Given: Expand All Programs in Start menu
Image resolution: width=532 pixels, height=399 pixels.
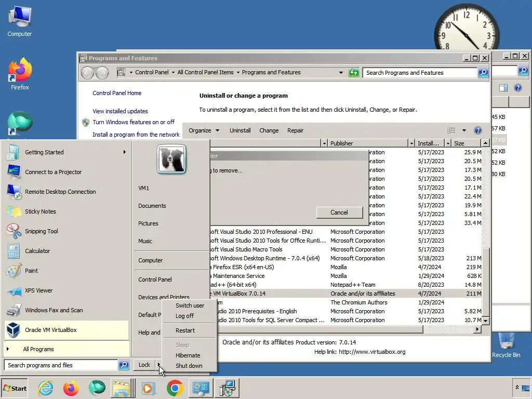Looking at the screenshot, I should pyautogui.click(x=67, y=349).
